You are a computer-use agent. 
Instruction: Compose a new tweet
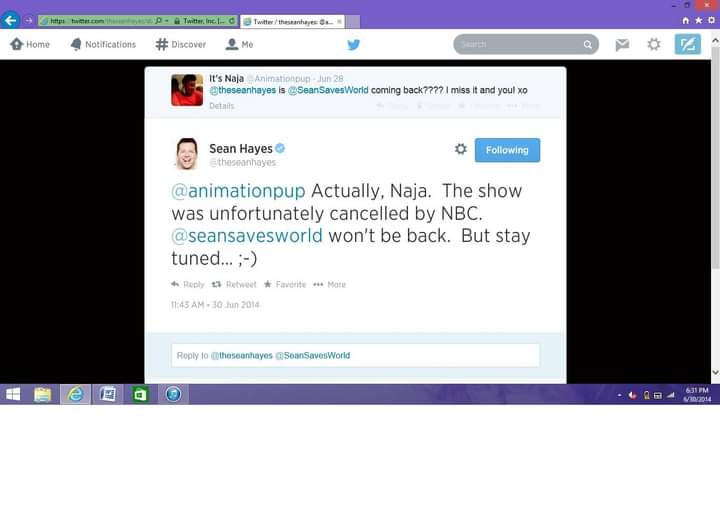(x=687, y=44)
